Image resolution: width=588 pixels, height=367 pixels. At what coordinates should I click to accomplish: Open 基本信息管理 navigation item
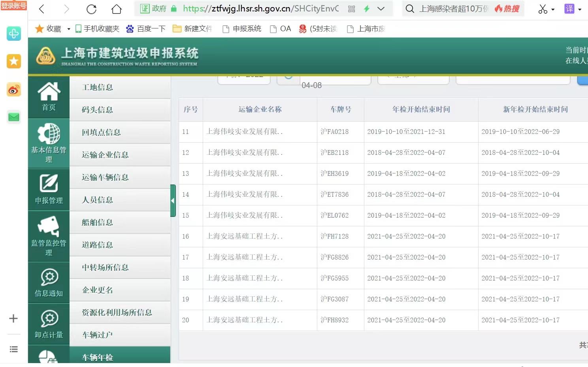click(49, 143)
